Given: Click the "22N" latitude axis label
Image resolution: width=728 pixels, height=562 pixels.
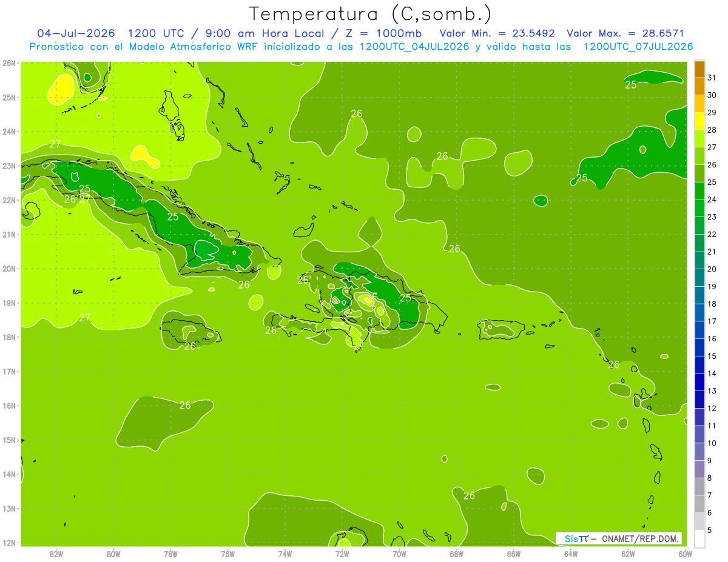Looking at the screenshot, I should point(8,200).
